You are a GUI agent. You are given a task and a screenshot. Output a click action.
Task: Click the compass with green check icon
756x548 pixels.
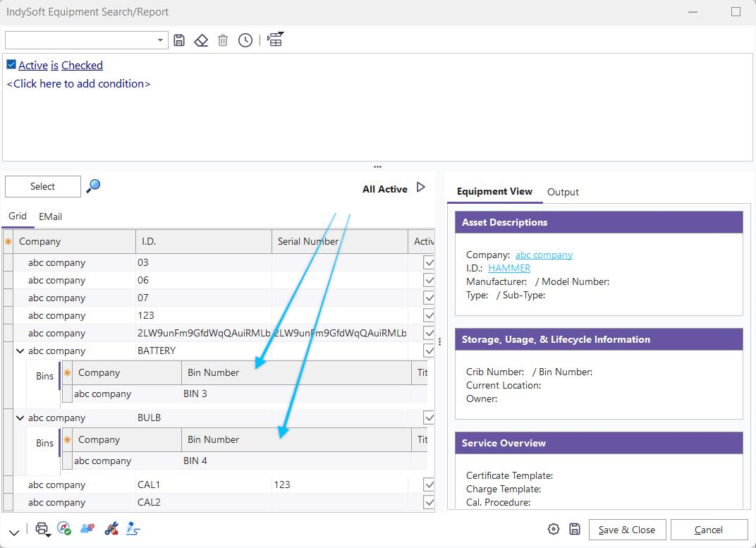[64, 528]
